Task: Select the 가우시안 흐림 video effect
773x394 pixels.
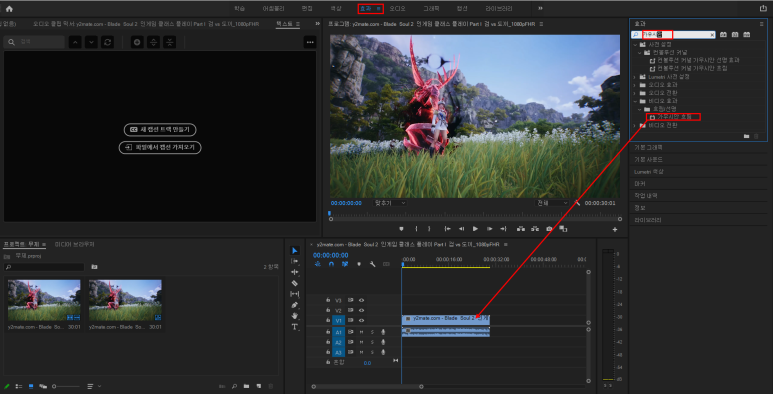Action: (674, 117)
